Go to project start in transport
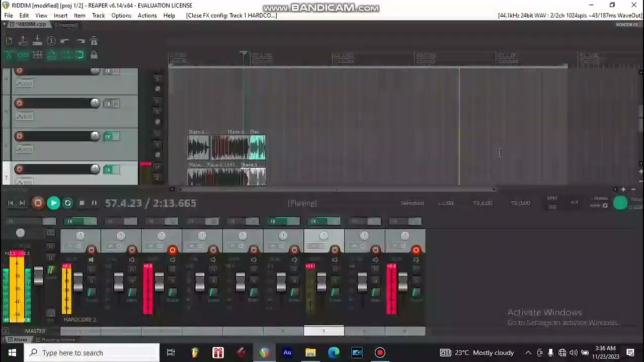The image size is (644, 362). [10, 203]
